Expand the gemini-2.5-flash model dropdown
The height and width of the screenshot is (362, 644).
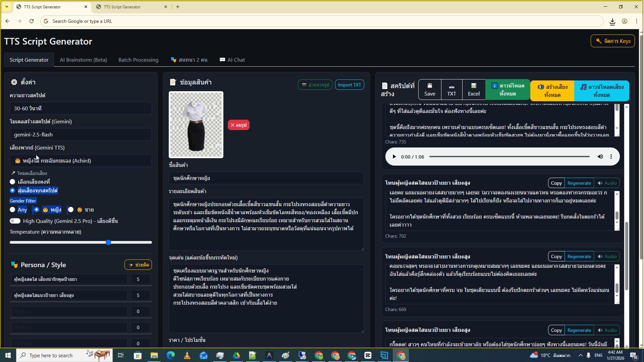(80, 135)
